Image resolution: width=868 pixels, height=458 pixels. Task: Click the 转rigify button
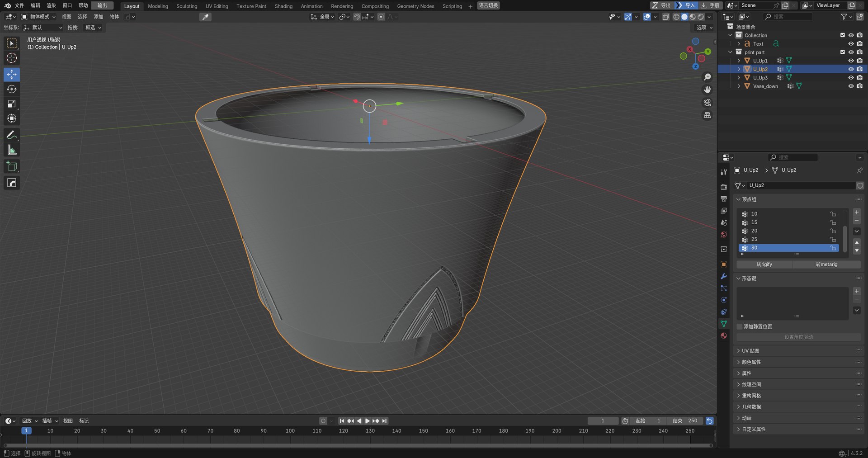coord(764,264)
